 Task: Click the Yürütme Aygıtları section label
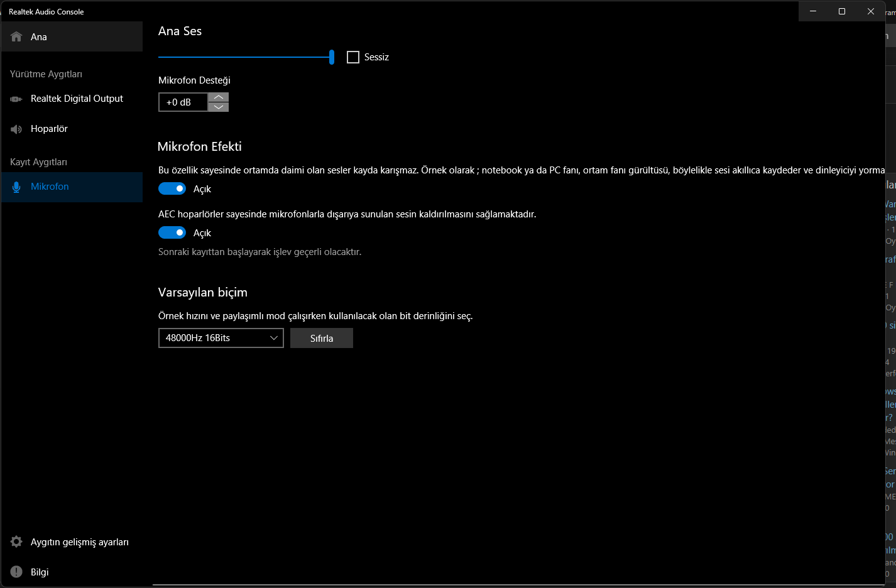[46, 74]
